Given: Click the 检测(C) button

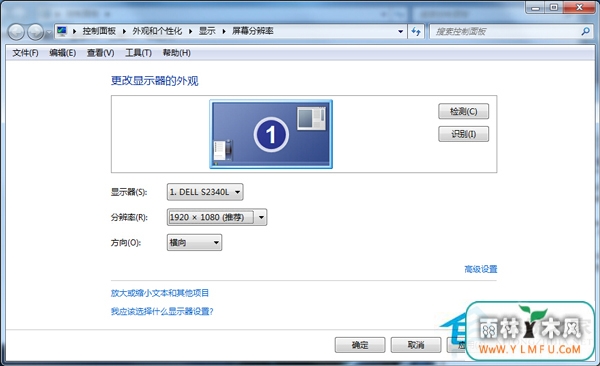Looking at the screenshot, I should tap(463, 111).
